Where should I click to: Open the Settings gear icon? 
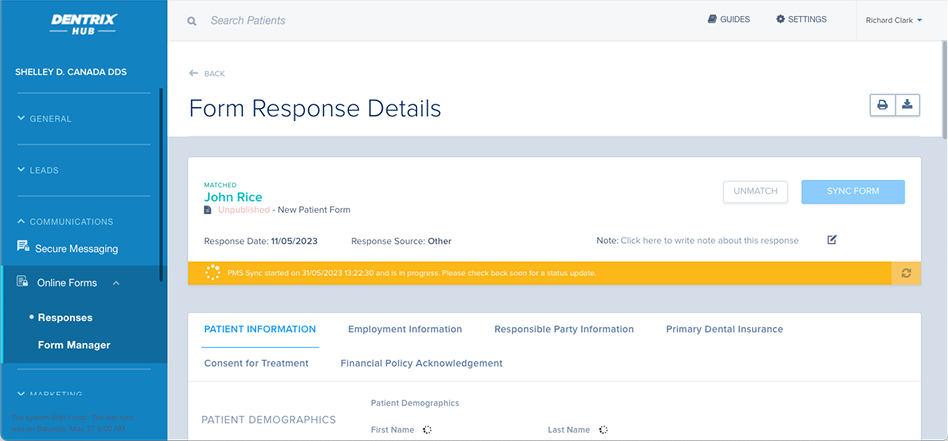(x=781, y=19)
